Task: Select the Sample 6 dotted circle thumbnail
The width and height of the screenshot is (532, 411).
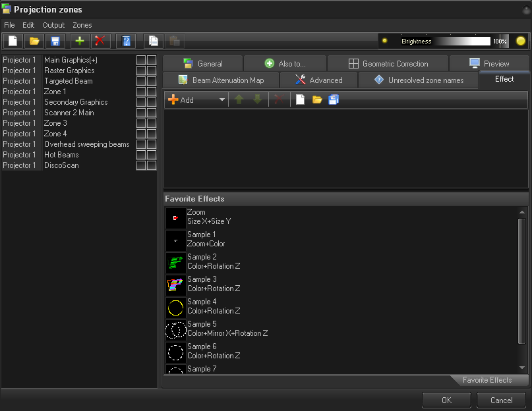Action: point(176,352)
